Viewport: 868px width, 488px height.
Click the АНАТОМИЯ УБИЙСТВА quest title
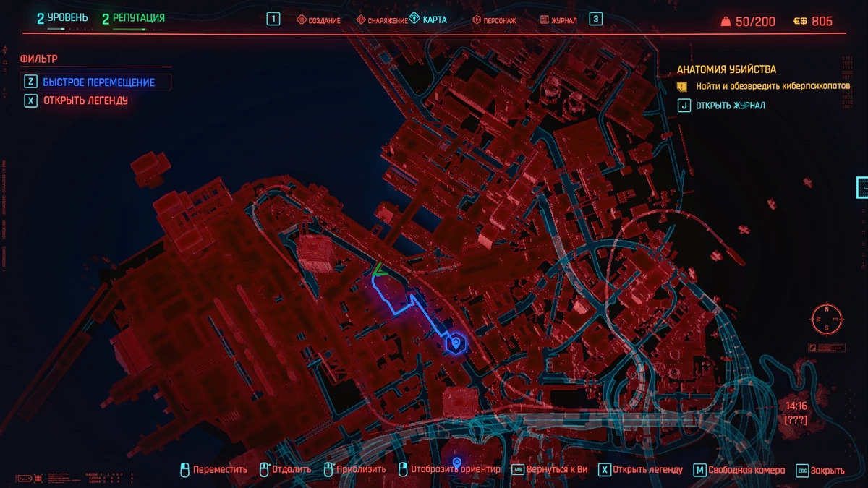(x=726, y=69)
